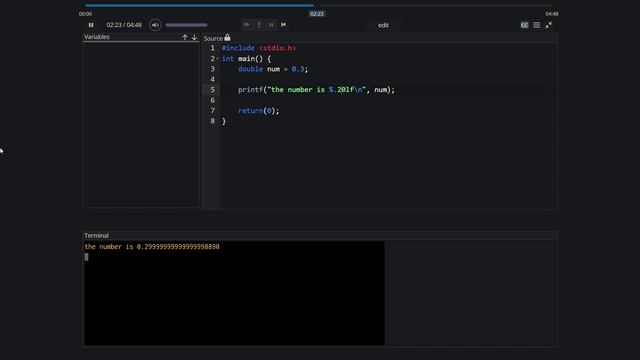
Task: Click the terminal cursor line
Action: click(87, 257)
